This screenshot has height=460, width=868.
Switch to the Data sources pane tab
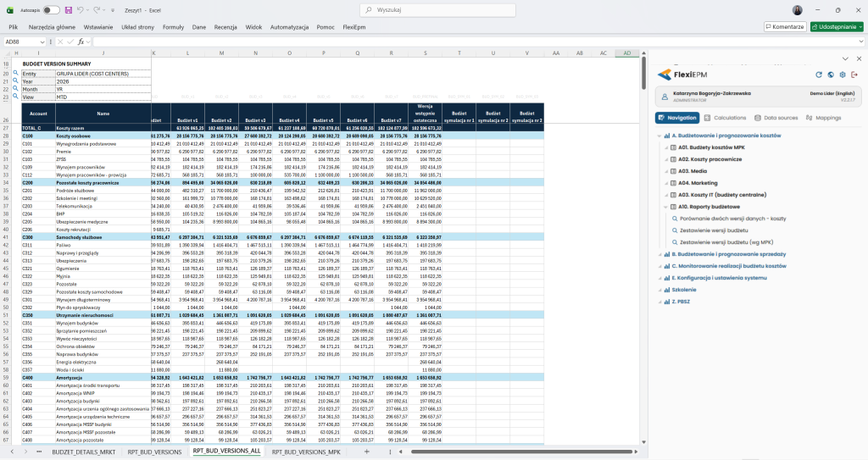point(776,118)
